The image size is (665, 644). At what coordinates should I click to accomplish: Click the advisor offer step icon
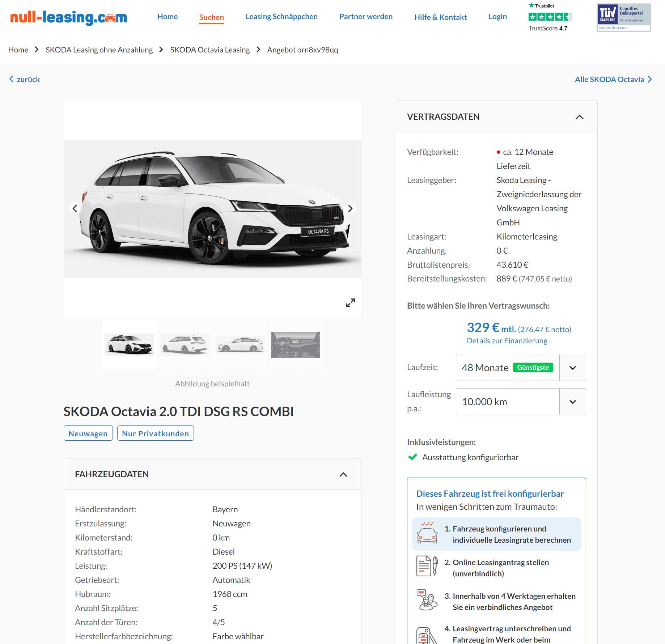[427, 600]
